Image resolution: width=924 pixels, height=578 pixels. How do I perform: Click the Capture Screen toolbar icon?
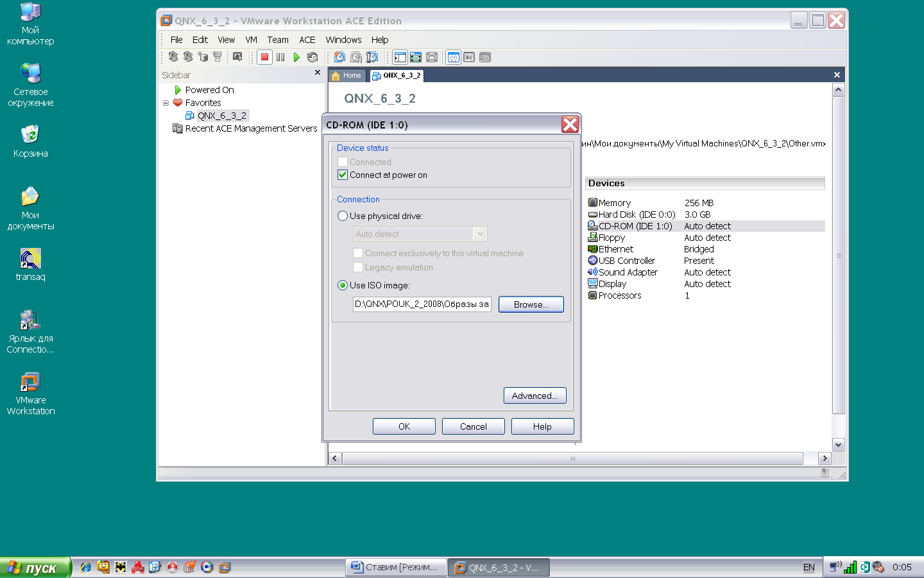click(237, 57)
